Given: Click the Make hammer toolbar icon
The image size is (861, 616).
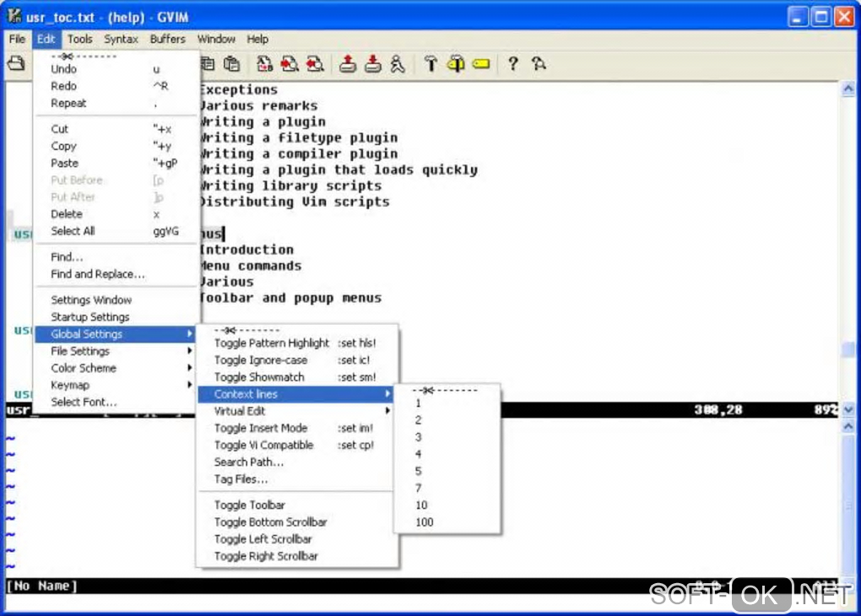Looking at the screenshot, I should click(x=430, y=64).
